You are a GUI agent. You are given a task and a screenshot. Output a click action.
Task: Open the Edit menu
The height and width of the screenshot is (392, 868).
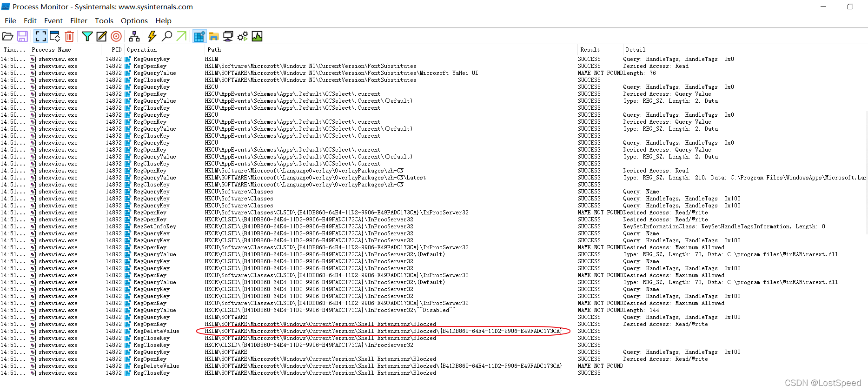[30, 20]
